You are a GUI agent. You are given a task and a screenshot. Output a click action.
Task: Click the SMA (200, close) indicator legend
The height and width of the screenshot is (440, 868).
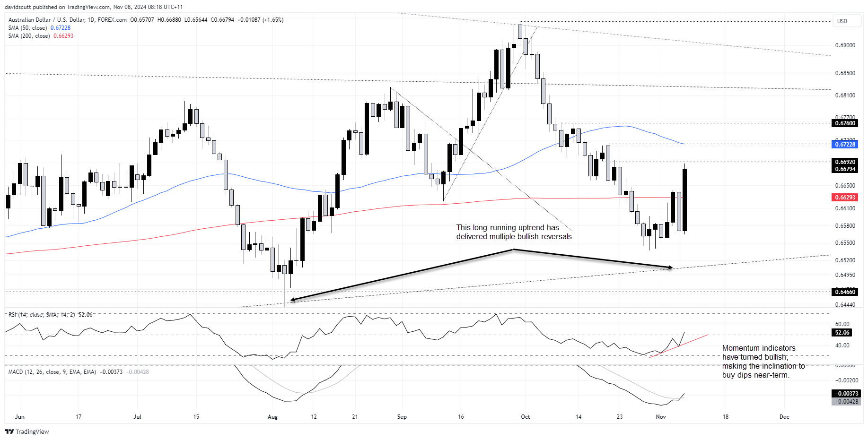tap(41, 36)
